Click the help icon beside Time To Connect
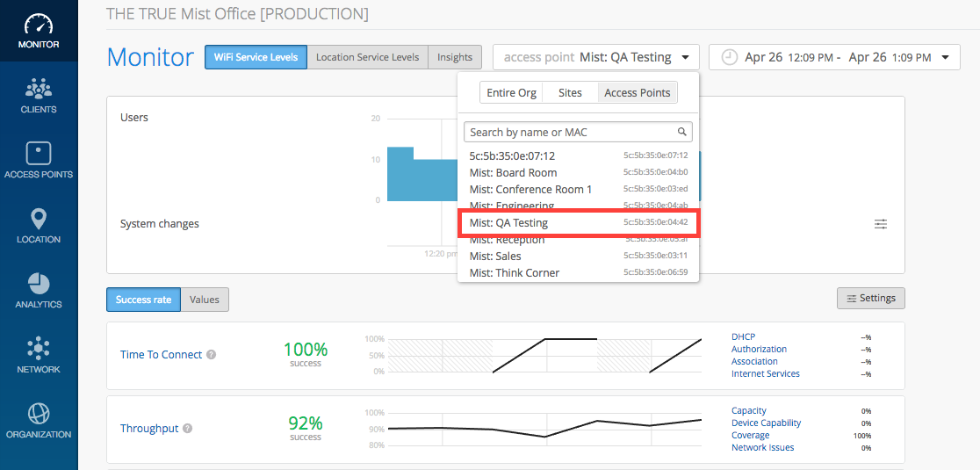This screenshot has width=980, height=470. click(x=211, y=355)
